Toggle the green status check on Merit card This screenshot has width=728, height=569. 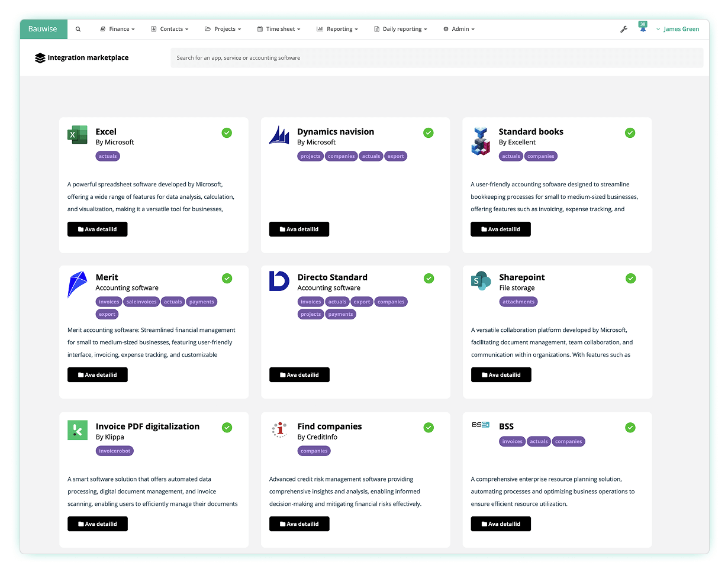click(x=227, y=278)
